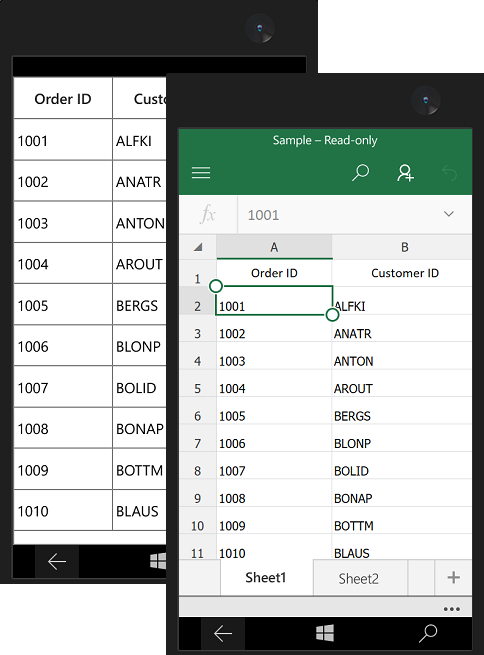Switch to the Sheet2 tab
The height and width of the screenshot is (655, 484).
359,579
